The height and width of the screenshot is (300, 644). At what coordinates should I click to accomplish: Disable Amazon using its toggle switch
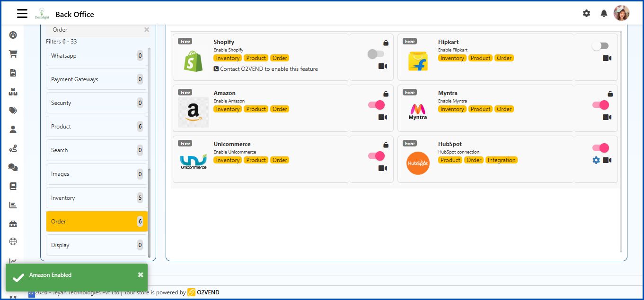coord(376,105)
